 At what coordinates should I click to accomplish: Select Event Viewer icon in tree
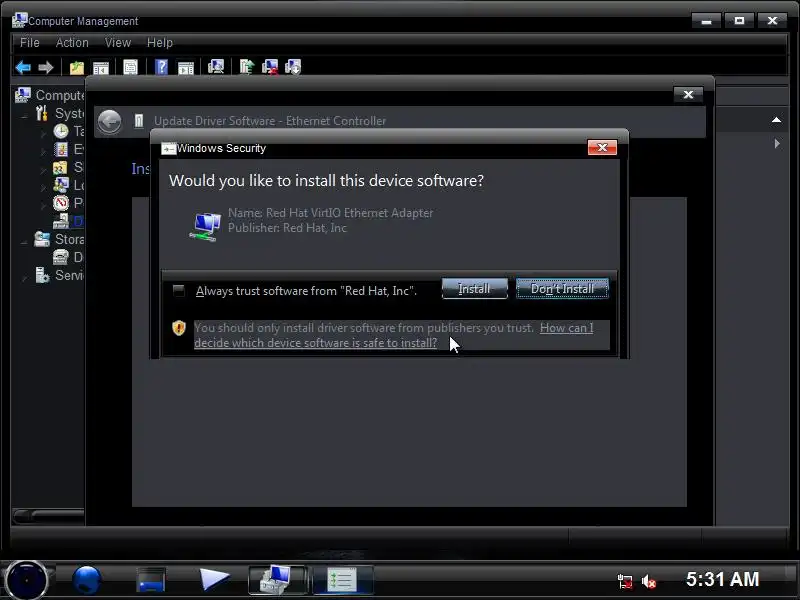(x=61, y=149)
